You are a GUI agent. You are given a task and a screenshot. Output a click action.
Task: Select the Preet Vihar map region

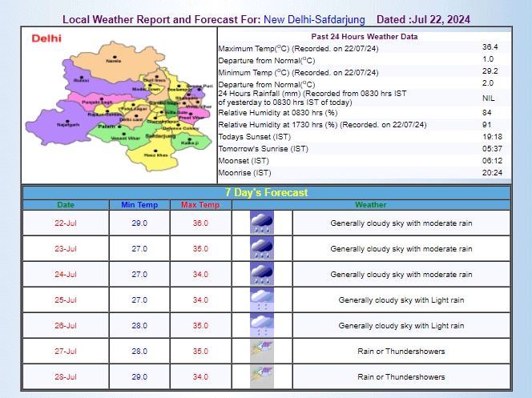191,117
